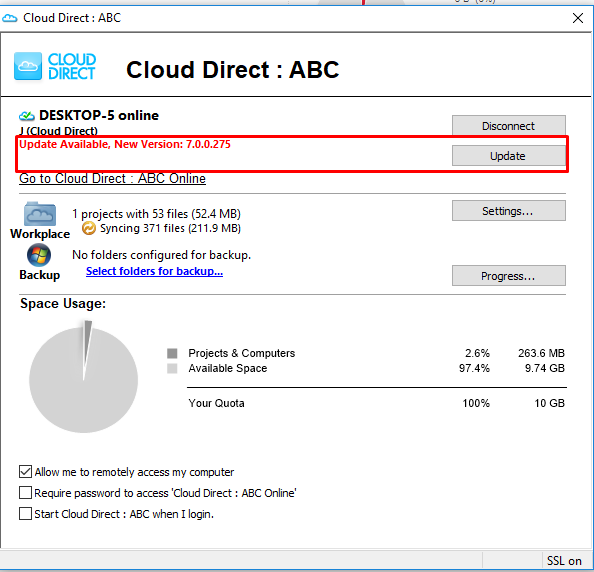The image size is (594, 572).
Task: Click the small cloud icon in title bar
Action: click(9, 18)
